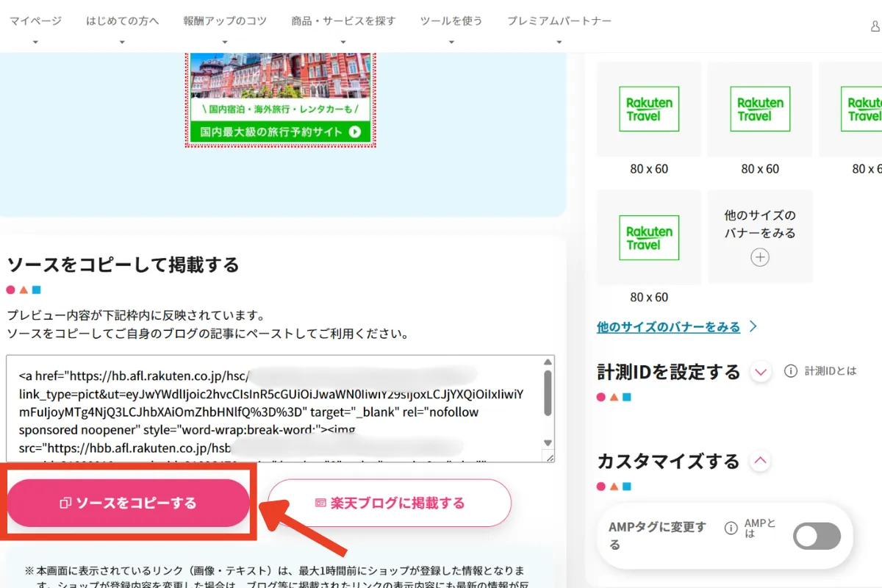This screenshot has height=588, width=882.
Task: Click the source textarea scroll down arrow
Action: (x=548, y=442)
